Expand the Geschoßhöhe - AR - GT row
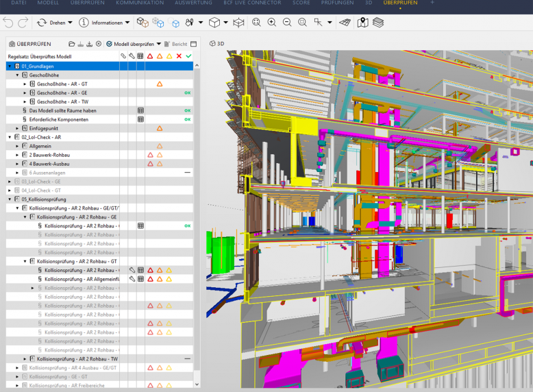 tap(25, 84)
